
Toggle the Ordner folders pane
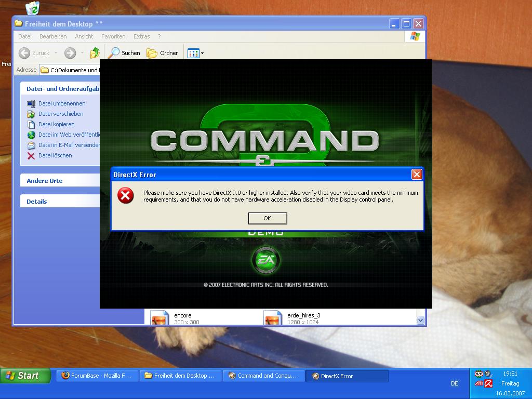click(162, 53)
